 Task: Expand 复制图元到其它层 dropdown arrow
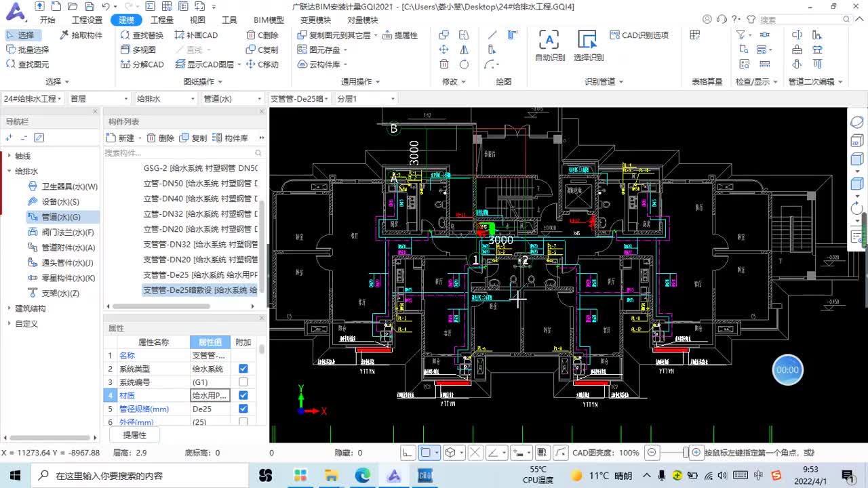point(376,35)
